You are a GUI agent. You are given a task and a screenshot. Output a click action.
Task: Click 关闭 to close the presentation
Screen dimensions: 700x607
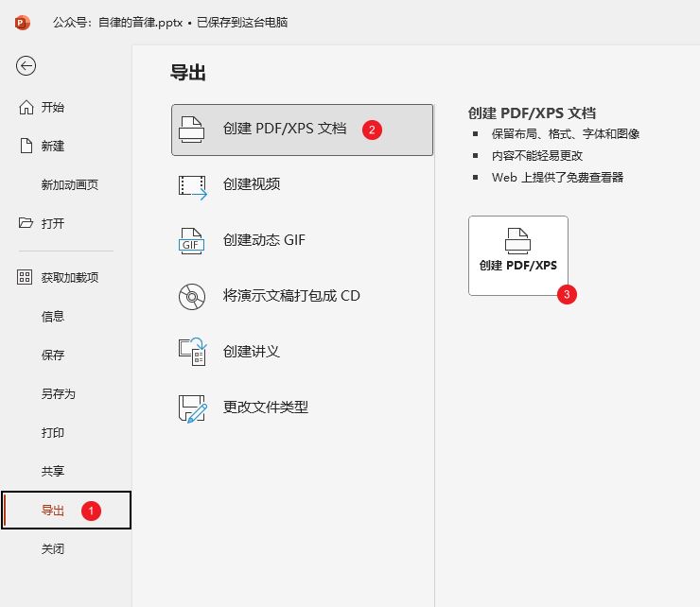click(x=53, y=549)
